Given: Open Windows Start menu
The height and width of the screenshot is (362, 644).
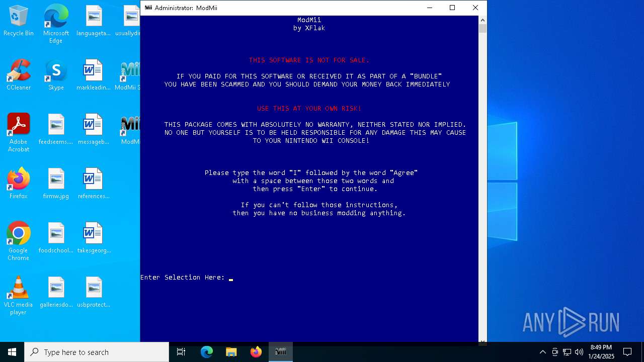Looking at the screenshot, I should pyautogui.click(x=12, y=352).
